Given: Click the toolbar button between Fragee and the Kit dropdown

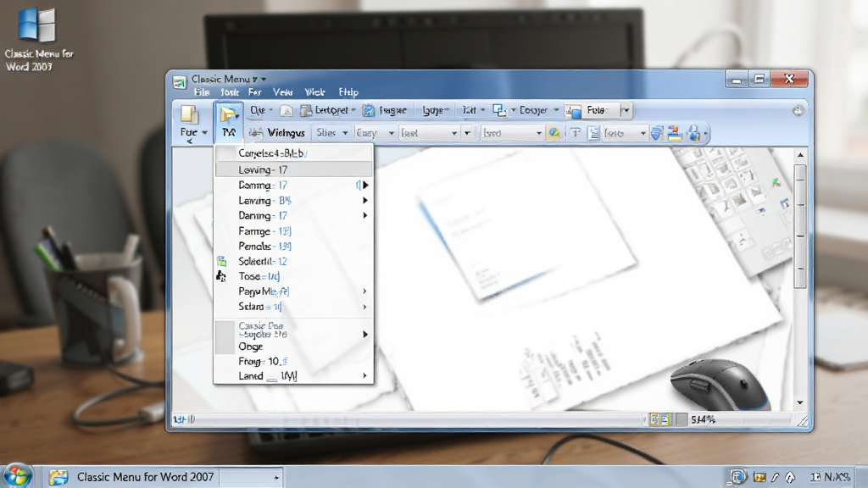Looking at the screenshot, I should (435, 111).
